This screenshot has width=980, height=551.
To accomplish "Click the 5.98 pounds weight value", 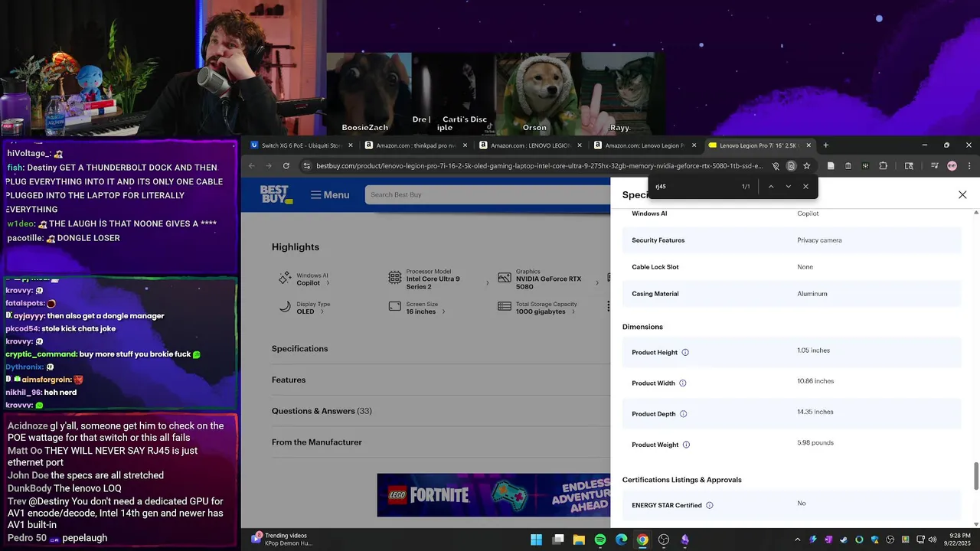I will pyautogui.click(x=815, y=443).
